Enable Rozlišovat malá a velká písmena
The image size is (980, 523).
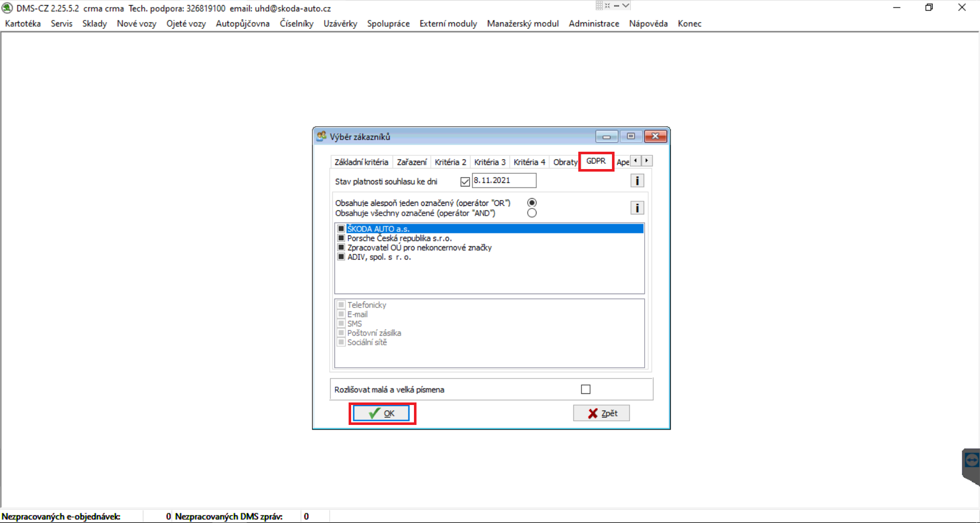(x=585, y=389)
